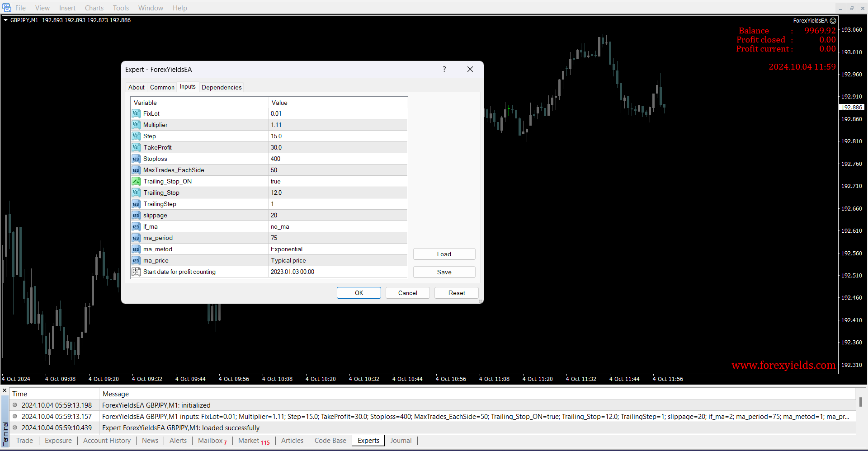Switch to the Common tab
This screenshot has height=451, width=868.
click(162, 87)
